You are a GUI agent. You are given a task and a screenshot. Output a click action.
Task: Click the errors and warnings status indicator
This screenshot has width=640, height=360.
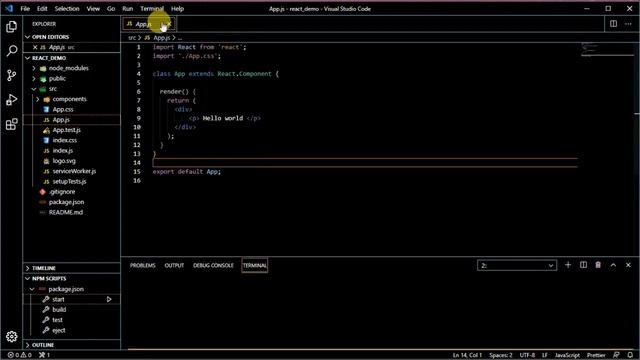tap(20, 355)
